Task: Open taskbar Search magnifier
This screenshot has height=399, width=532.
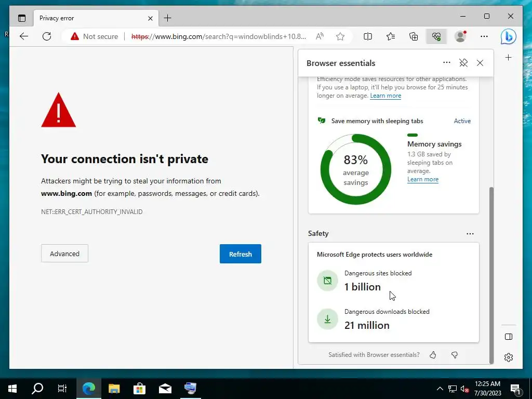Action: 37,388
